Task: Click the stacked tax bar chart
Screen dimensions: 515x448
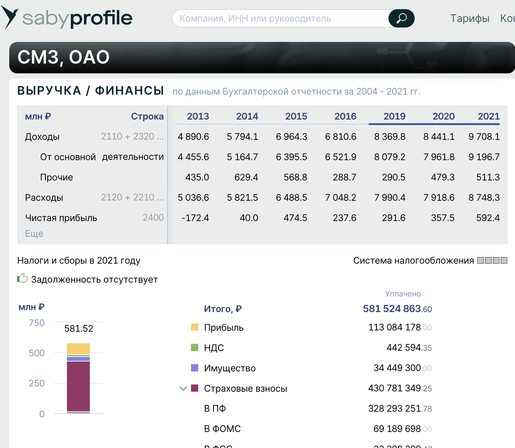Action: tap(78, 378)
